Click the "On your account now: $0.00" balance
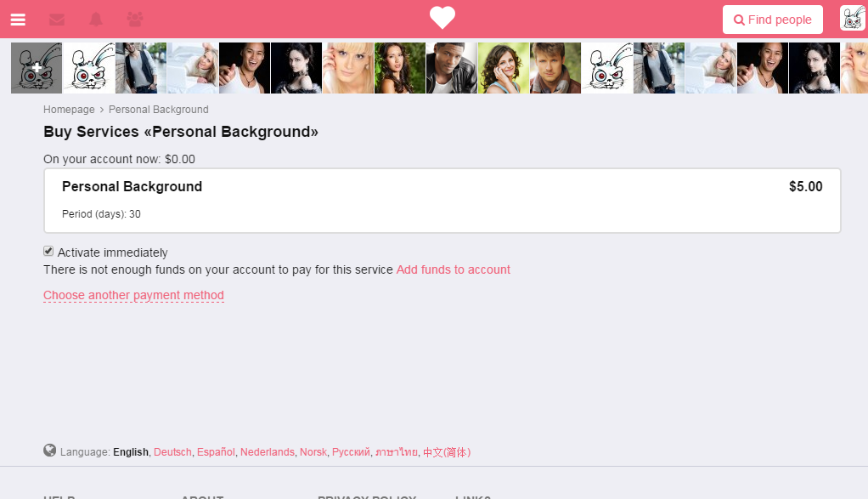 120,160
